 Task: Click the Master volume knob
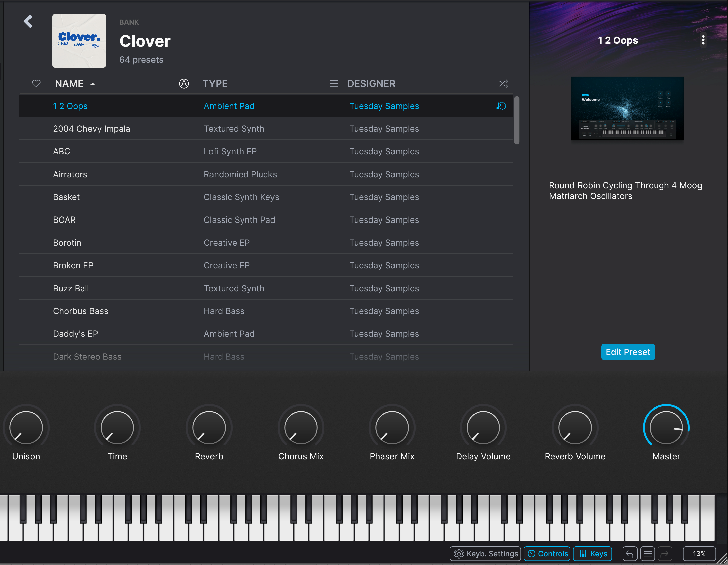coord(666,427)
